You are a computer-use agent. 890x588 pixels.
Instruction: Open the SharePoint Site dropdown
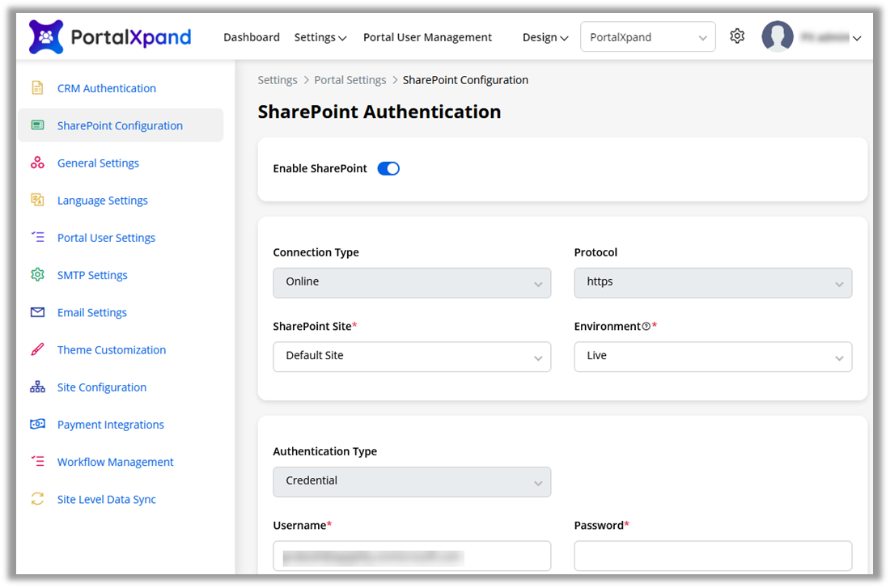coord(412,356)
